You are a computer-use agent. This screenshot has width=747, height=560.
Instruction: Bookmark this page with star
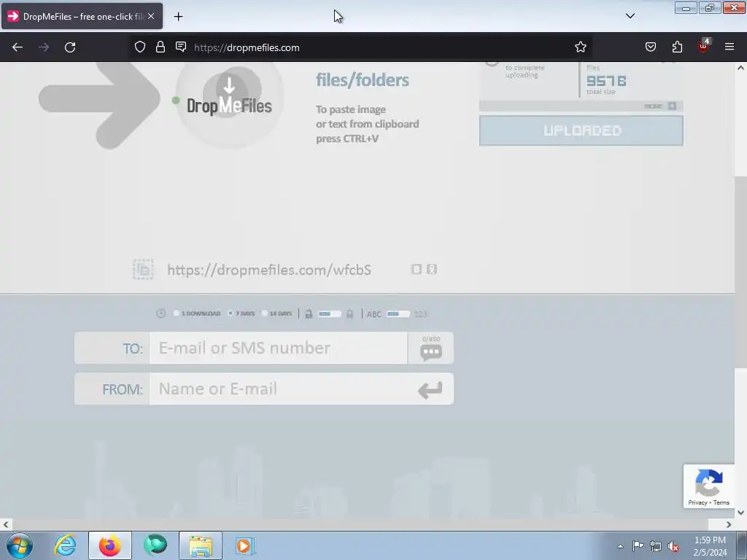point(580,47)
